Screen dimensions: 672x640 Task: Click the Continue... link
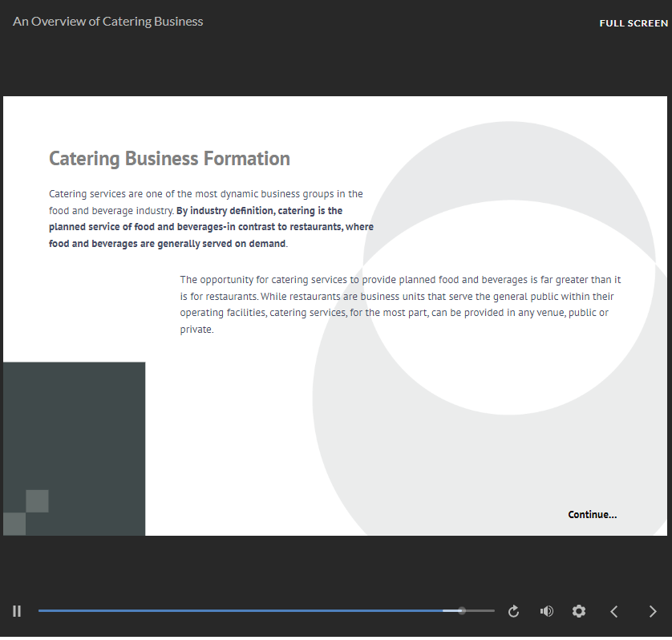[x=592, y=515]
